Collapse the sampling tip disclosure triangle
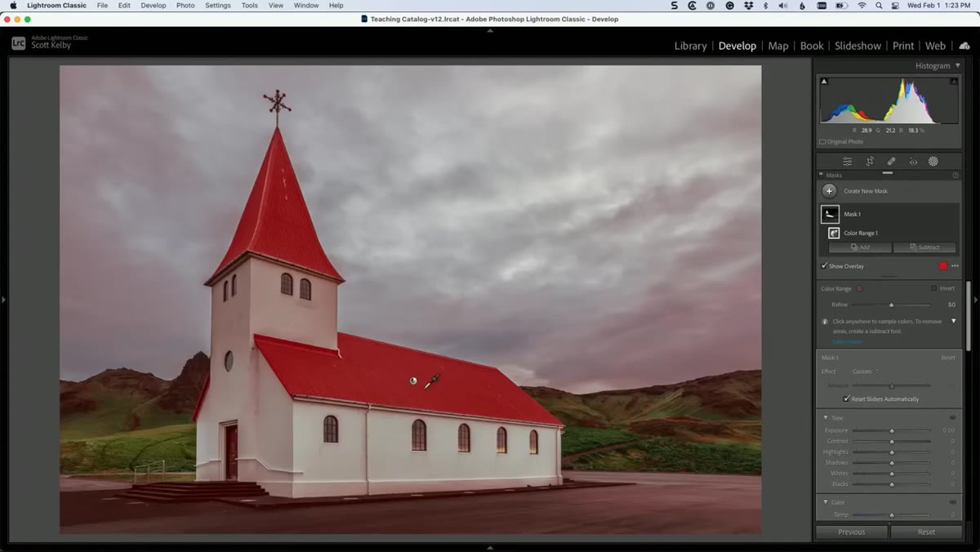 [x=953, y=321]
